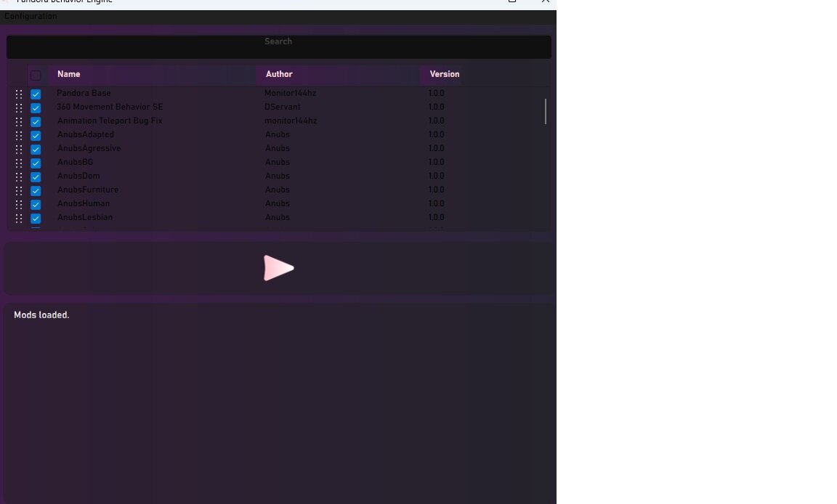
Task: Click drag handle for AnubsHuman row
Action: click(19, 205)
